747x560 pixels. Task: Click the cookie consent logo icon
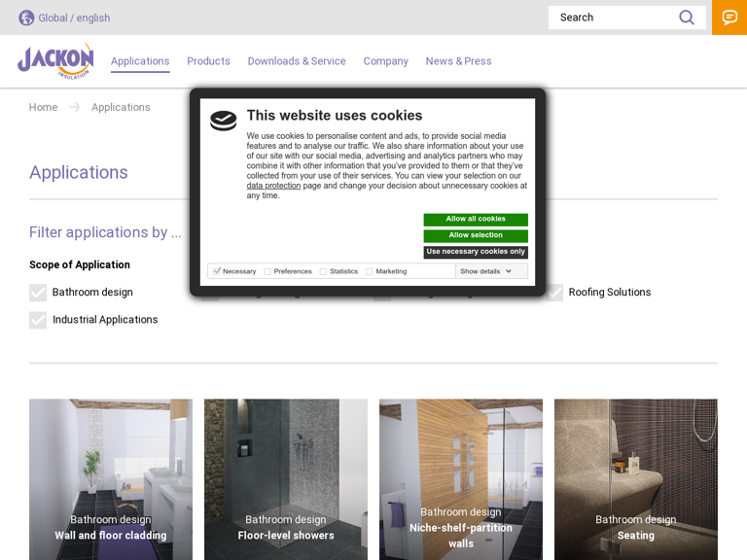click(224, 121)
